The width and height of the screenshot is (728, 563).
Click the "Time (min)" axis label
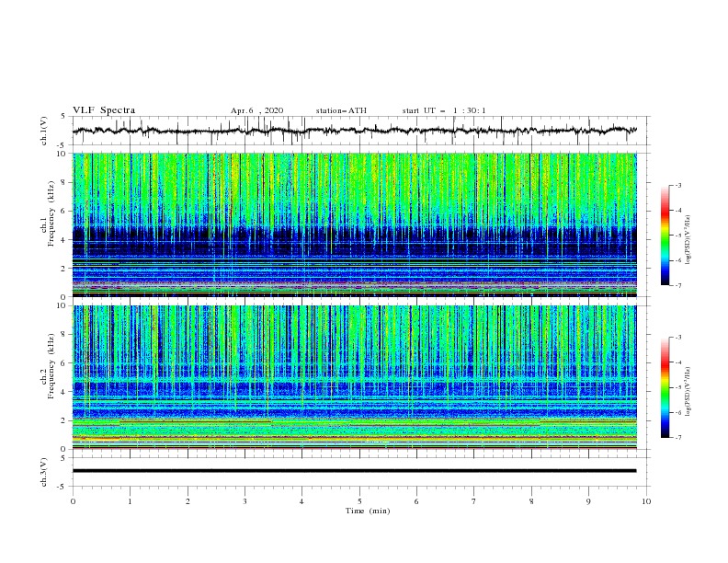368,511
